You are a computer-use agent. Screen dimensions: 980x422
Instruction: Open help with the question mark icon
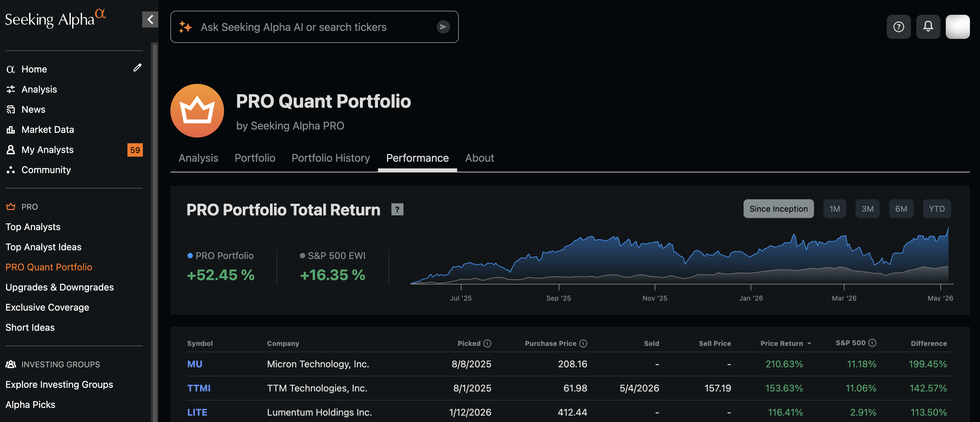(x=898, y=27)
